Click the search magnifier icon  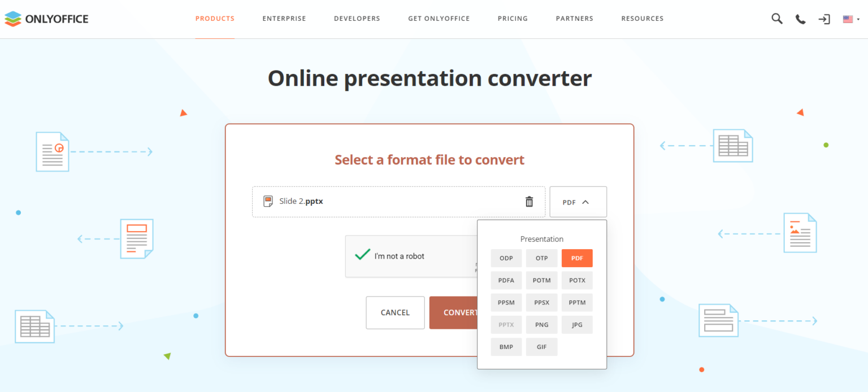776,19
